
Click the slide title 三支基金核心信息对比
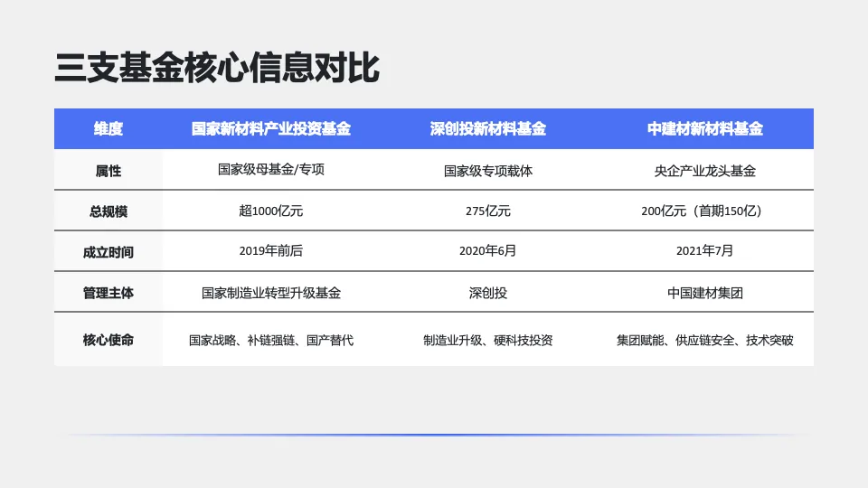(217, 68)
